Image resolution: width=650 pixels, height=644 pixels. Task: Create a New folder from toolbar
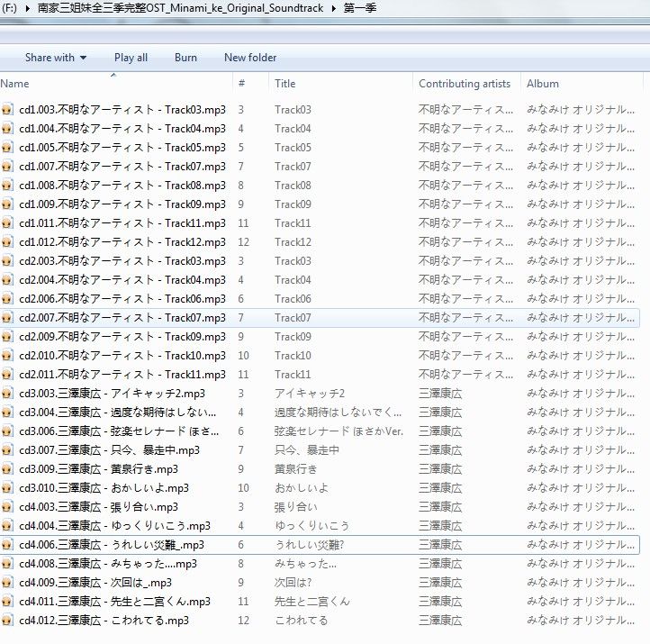(250, 58)
